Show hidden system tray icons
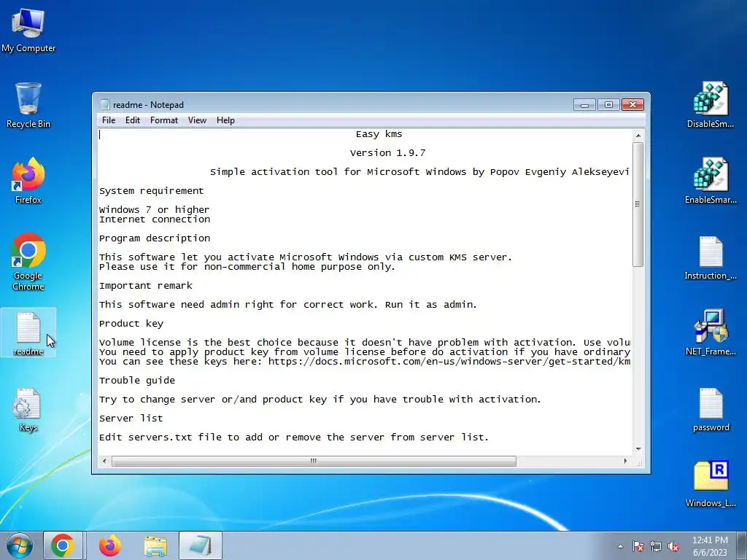The height and width of the screenshot is (560, 747). coord(620,546)
